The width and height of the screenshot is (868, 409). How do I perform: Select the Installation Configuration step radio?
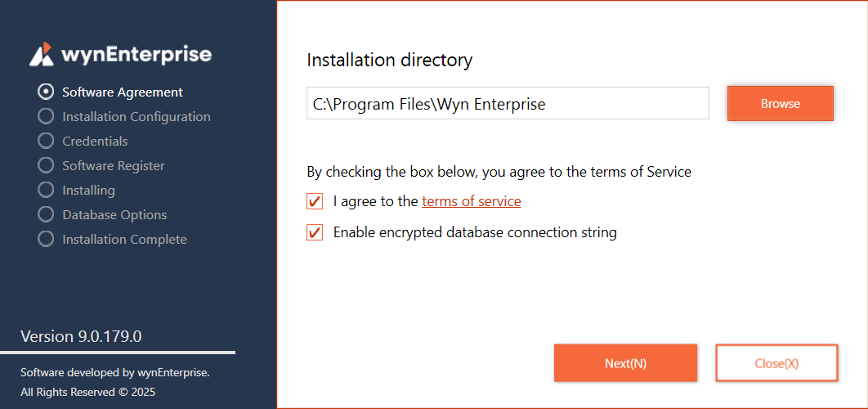point(46,116)
